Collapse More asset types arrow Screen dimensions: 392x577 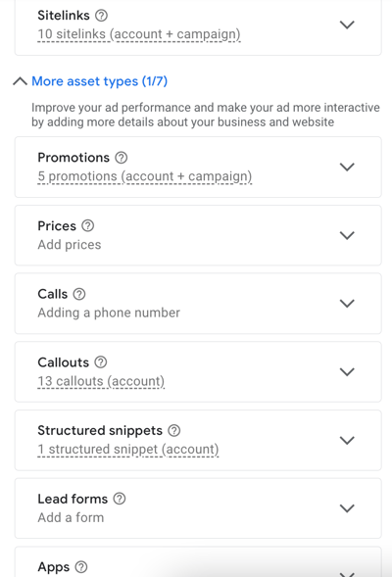coord(20,81)
